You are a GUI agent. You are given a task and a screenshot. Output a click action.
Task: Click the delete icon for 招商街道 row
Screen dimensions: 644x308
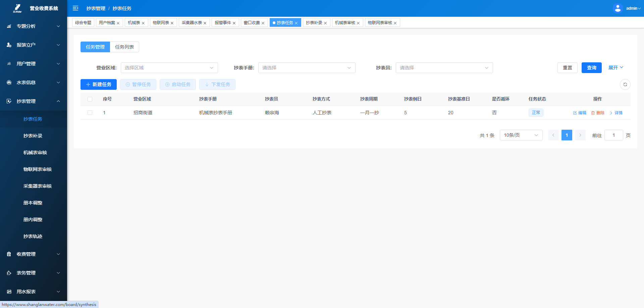click(x=593, y=113)
